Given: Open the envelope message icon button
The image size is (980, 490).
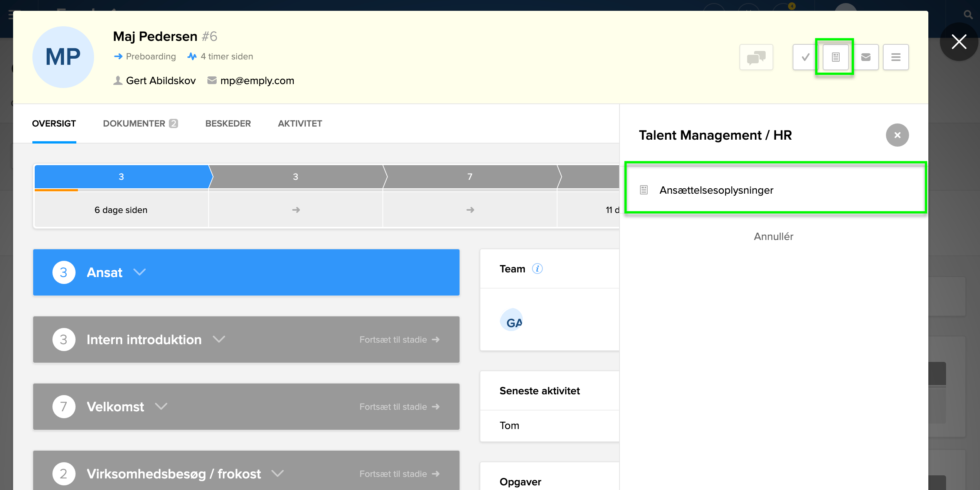Looking at the screenshot, I should [866, 57].
